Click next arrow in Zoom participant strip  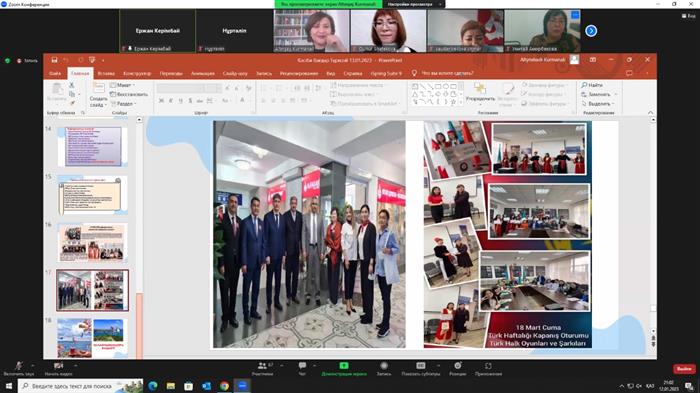pos(591,31)
